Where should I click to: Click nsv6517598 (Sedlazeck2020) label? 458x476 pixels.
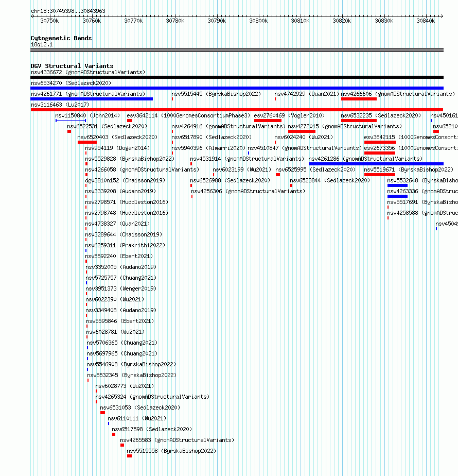pyautogui.click(x=152, y=430)
